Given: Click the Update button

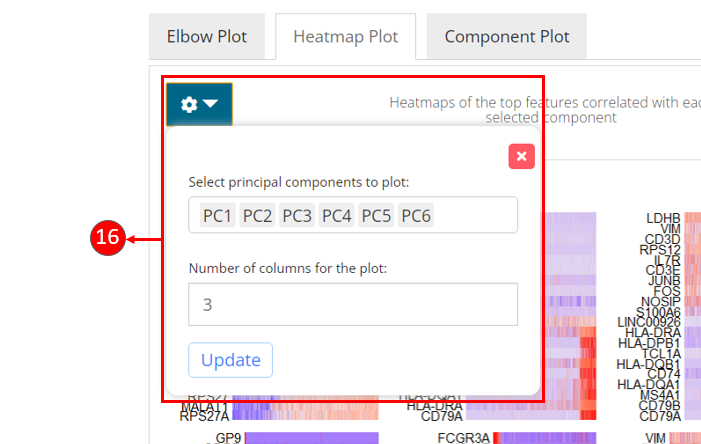Looking at the screenshot, I should pos(230,360).
